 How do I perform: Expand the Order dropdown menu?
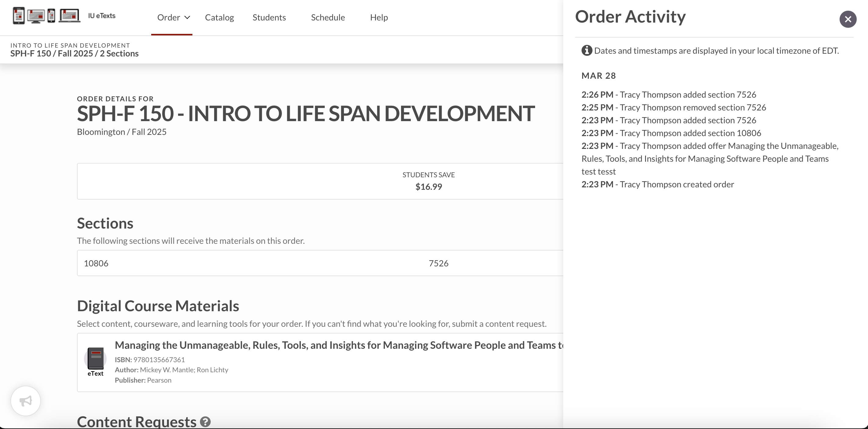pyautogui.click(x=173, y=17)
